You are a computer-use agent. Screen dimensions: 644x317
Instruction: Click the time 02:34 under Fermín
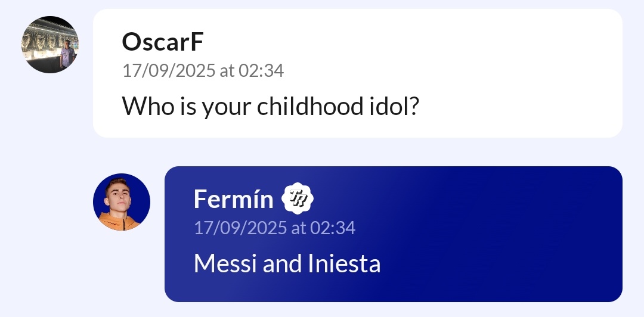pyautogui.click(x=333, y=228)
